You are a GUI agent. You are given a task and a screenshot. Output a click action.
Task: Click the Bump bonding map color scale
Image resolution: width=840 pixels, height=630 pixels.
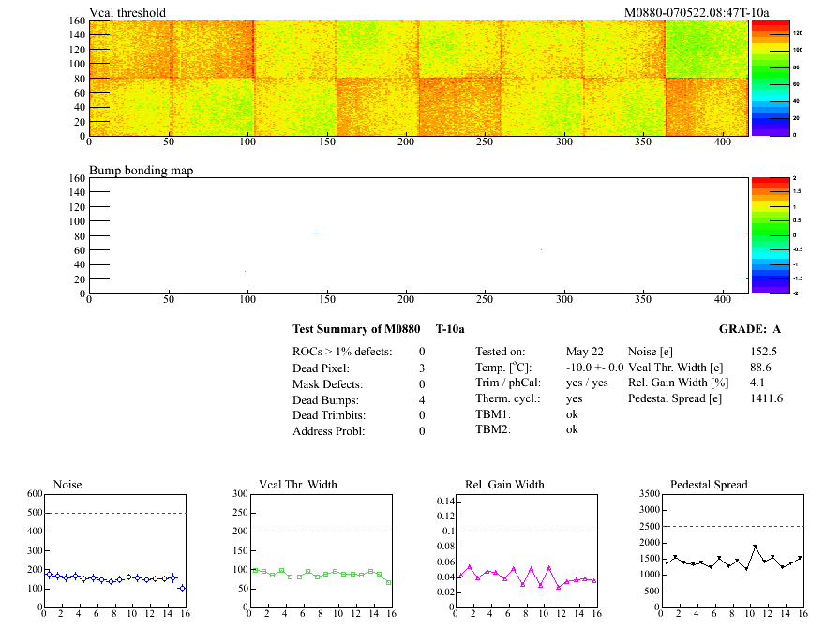coord(762,234)
